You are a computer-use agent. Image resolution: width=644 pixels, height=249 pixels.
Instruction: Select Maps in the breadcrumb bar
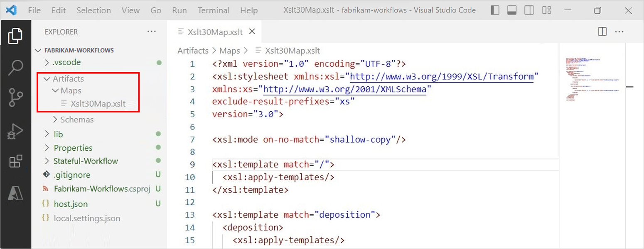[x=230, y=50]
